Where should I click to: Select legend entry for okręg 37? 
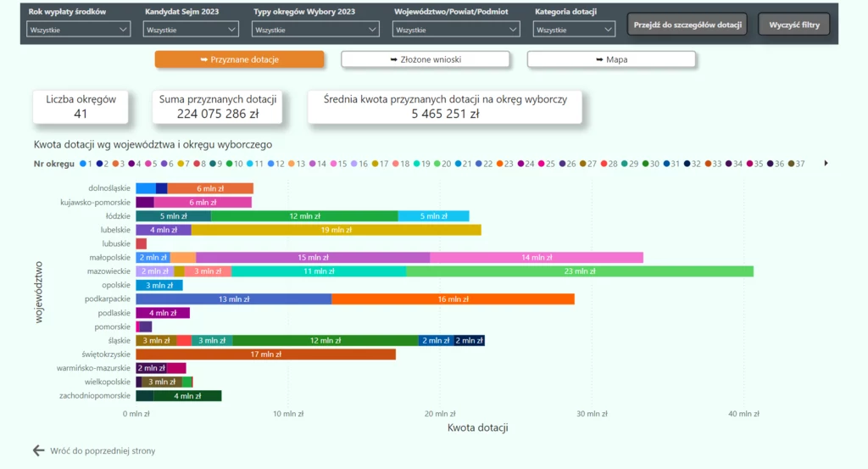(x=796, y=164)
